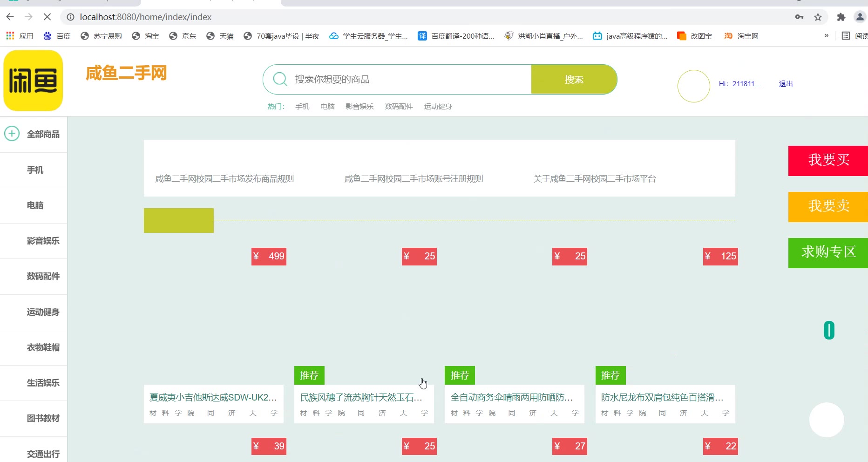Click the orange 我要卖 button
The width and height of the screenshot is (868, 462).
[x=828, y=207]
